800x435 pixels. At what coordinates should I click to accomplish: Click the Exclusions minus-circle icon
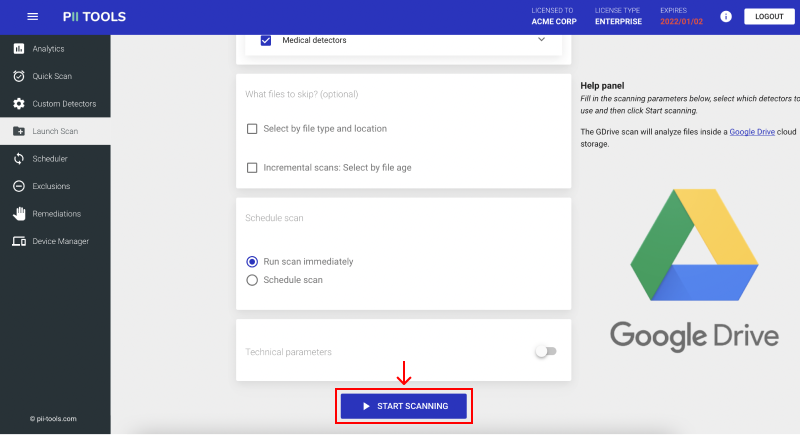(19, 186)
